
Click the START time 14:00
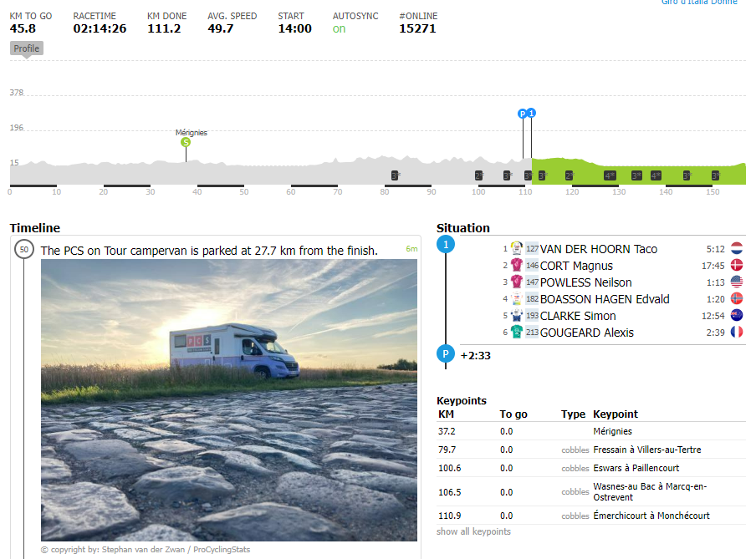(x=294, y=29)
